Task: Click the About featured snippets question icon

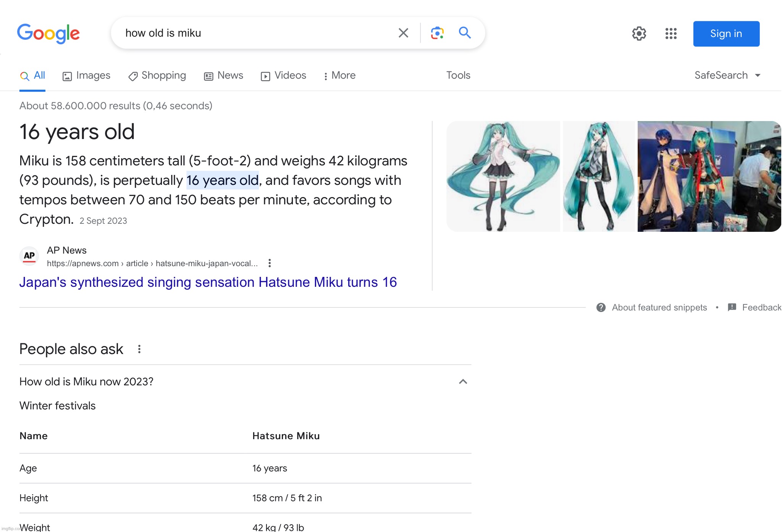Action: click(x=601, y=307)
